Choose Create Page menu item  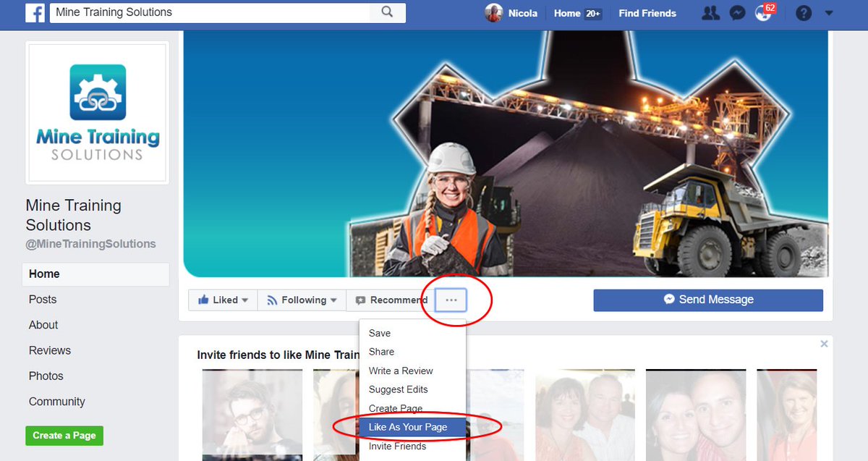[x=412, y=408]
